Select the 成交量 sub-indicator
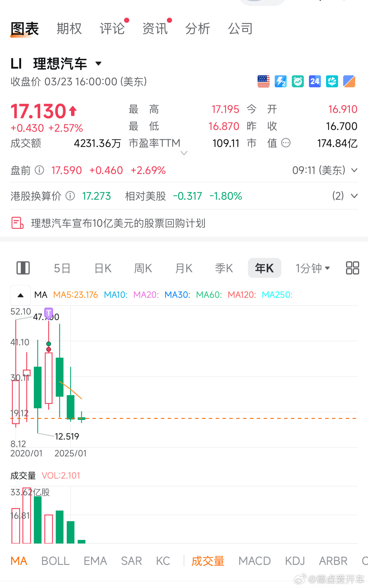368x588 pixels. pos(208,561)
